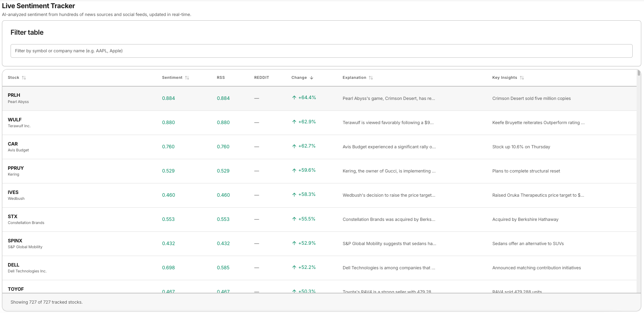Sort table by the Stock column icon
Screen dimensions: 644x313
coord(24,78)
